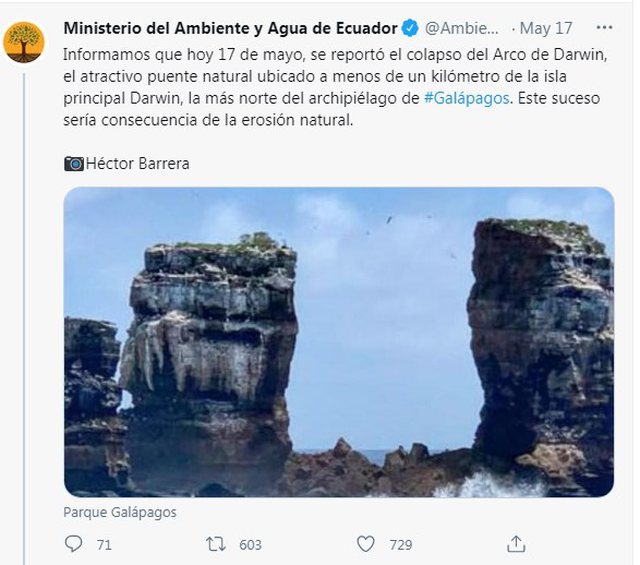Viewport: 640px width, 565px height.
Task: Open the ministry's tree logo profile avatar
Action: pos(24,43)
